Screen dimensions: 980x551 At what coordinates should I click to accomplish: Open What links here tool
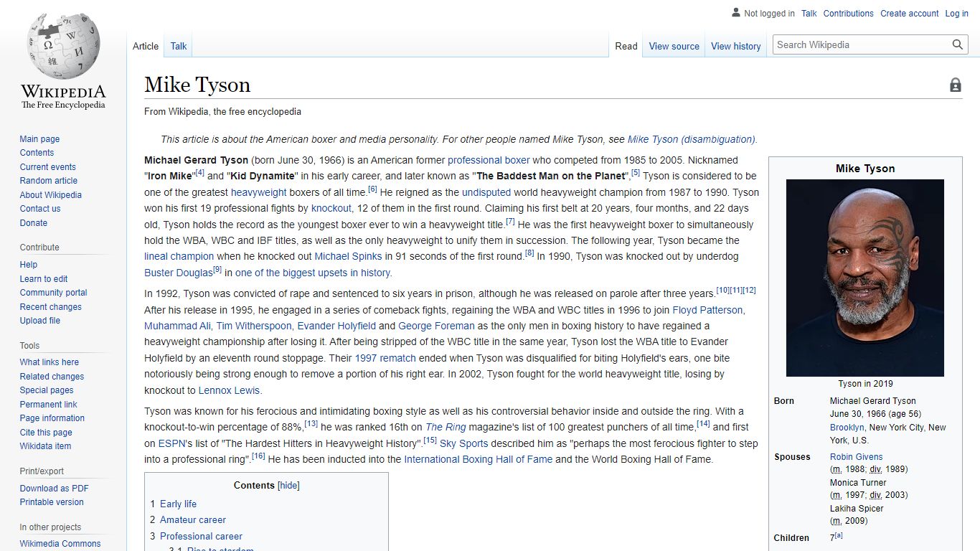coord(49,362)
